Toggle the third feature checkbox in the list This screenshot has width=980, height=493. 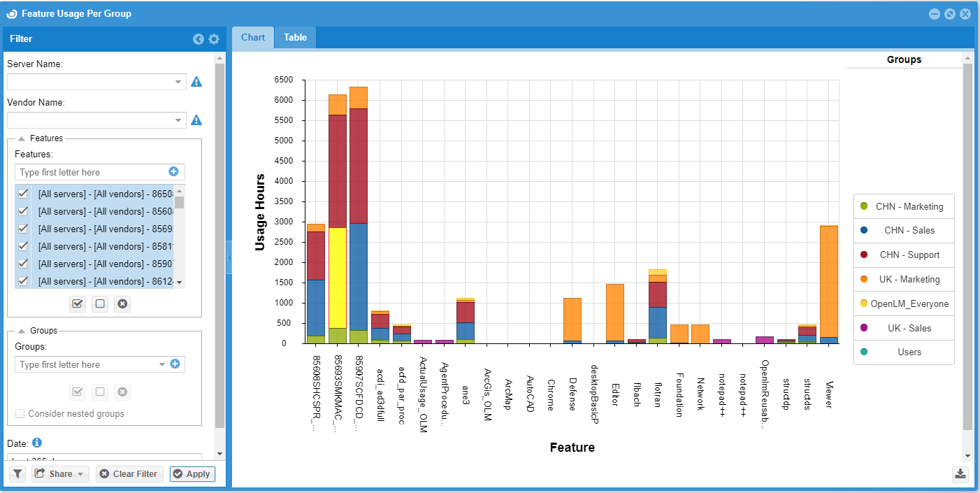23,229
